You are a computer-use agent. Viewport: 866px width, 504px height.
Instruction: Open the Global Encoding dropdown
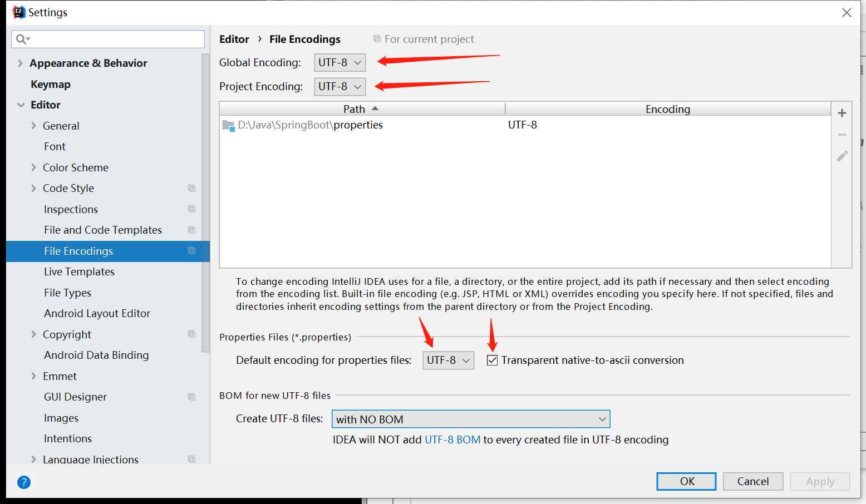click(340, 62)
